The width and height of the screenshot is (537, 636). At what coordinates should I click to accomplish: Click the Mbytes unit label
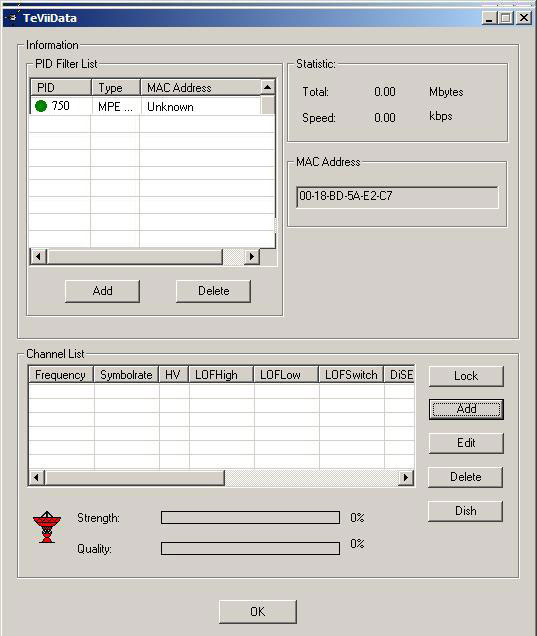pos(446,92)
